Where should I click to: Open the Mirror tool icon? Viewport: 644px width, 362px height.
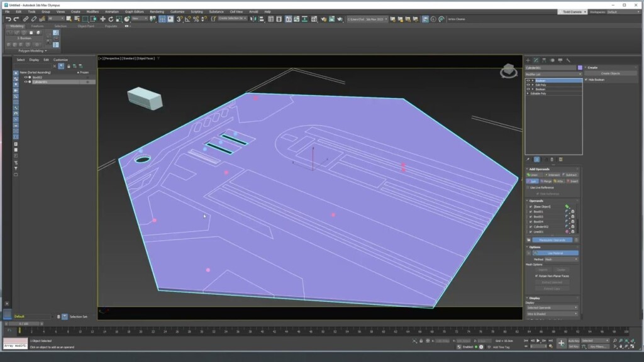tap(252, 19)
